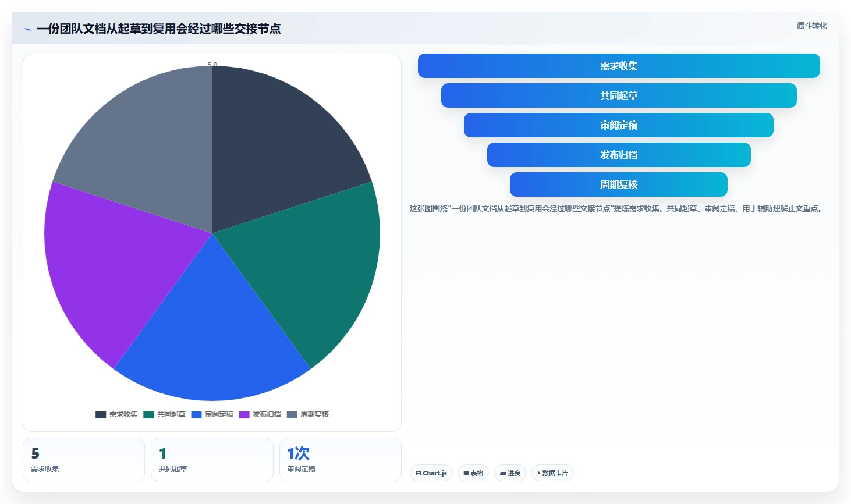
Task: Select the 审阅定稿 funnel stage
Action: pos(619,125)
